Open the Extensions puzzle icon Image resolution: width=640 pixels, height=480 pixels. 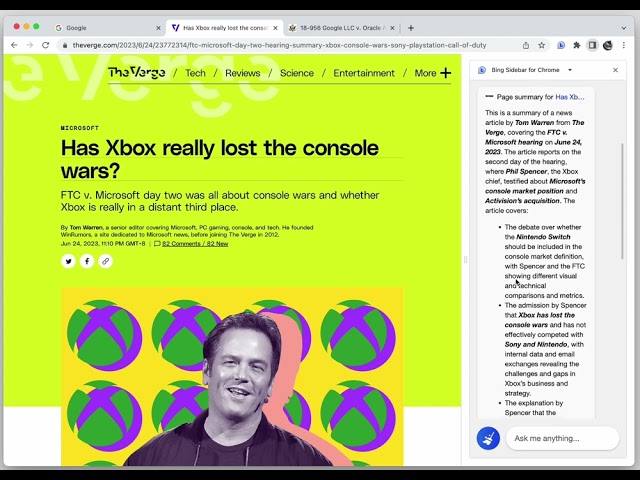pos(577,45)
